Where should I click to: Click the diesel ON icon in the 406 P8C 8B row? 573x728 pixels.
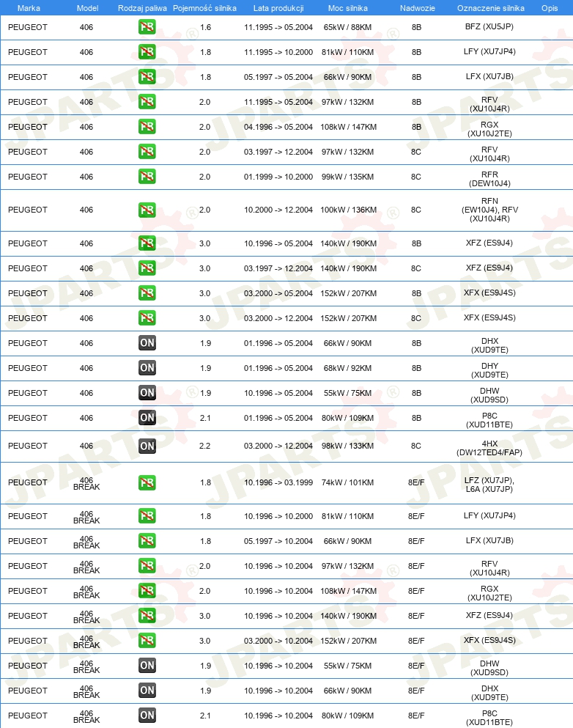click(147, 418)
